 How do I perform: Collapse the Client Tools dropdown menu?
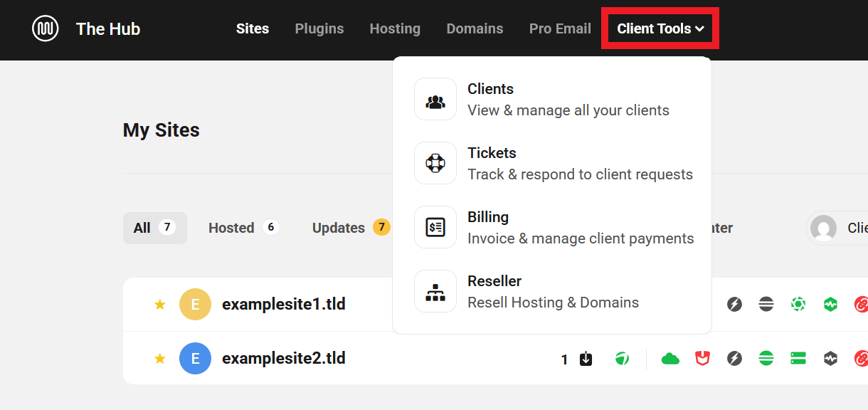(x=660, y=28)
